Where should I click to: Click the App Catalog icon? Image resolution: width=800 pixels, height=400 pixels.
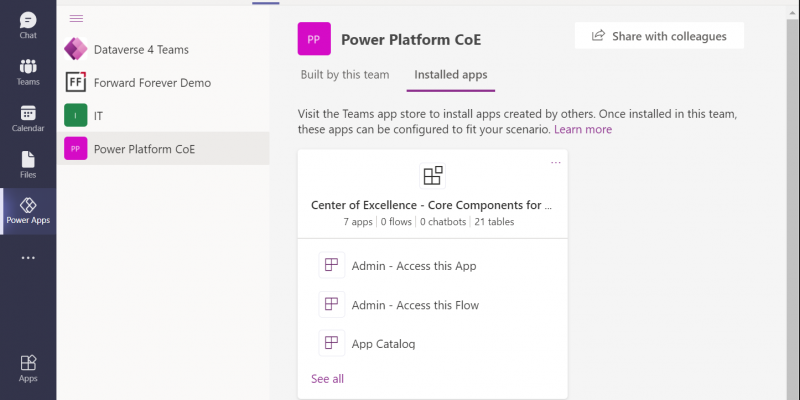[332, 343]
